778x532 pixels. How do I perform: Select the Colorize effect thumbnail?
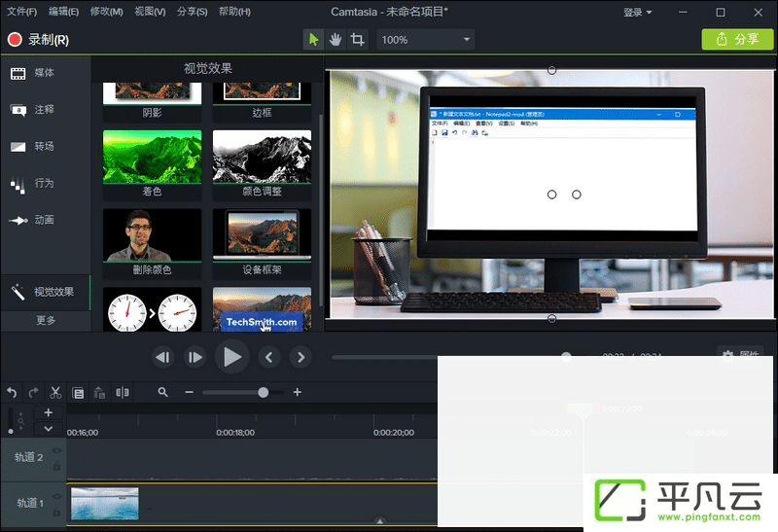pyautogui.click(x=153, y=164)
